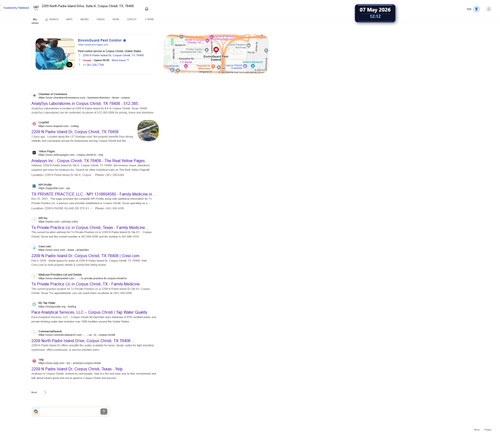Open Medicare Providers Tx Private Practice result
This screenshot has height=434, width=500.
pos(85,284)
